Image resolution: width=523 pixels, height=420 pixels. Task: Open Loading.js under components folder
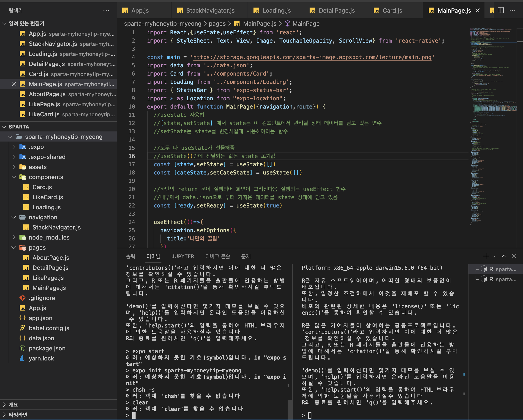point(46,207)
